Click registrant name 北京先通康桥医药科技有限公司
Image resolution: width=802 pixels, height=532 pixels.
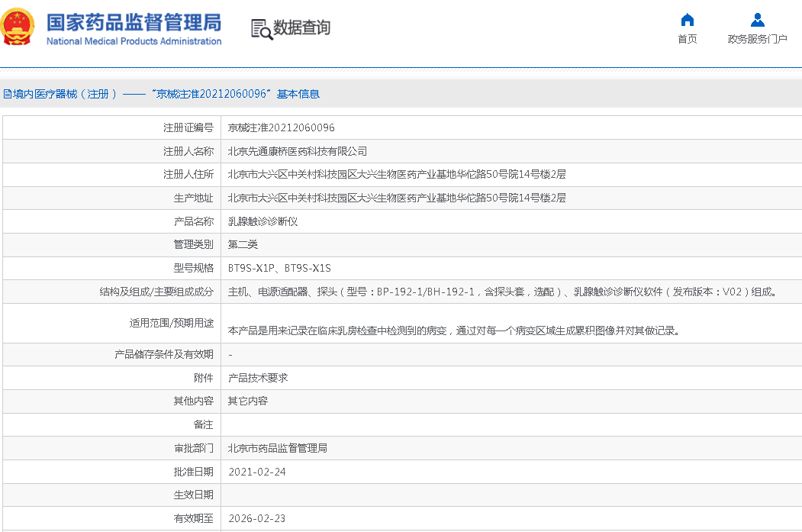297,151
